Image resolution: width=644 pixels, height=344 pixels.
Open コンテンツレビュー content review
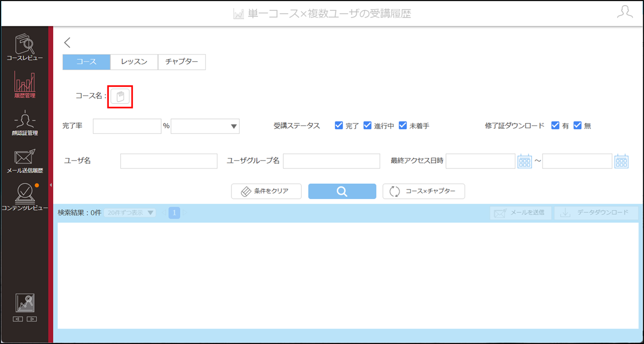25,198
